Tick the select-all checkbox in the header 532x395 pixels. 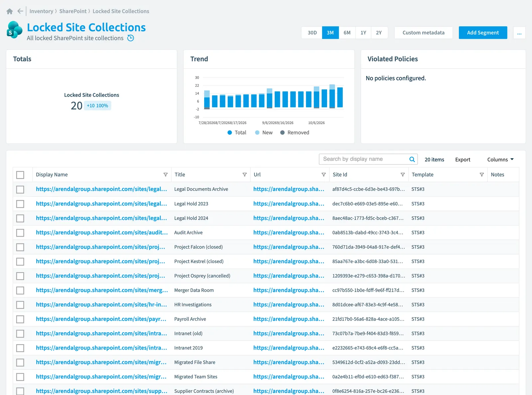[20, 175]
